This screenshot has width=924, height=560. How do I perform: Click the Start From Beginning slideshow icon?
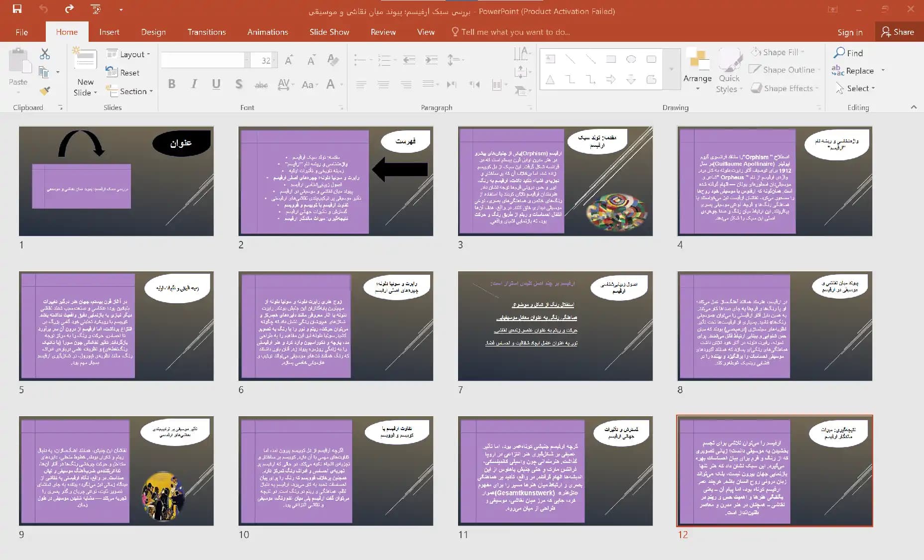tap(96, 9)
